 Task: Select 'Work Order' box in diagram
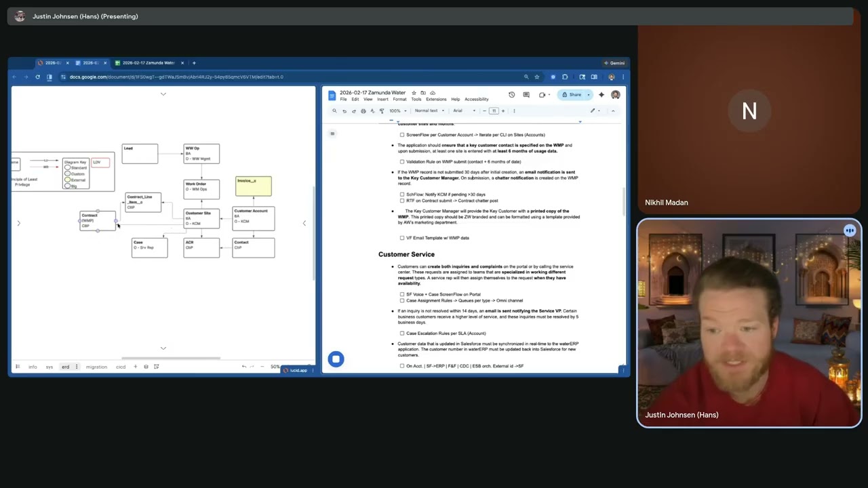click(x=201, y=189)
